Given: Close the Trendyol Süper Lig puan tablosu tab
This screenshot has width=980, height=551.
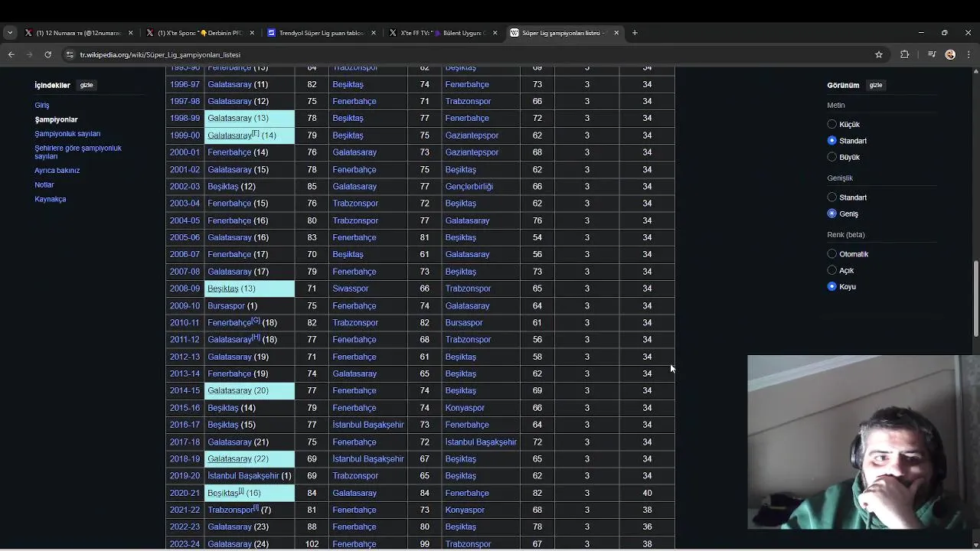Looking at the screenshot, I should pyautogui.click(x=374, y=33).
